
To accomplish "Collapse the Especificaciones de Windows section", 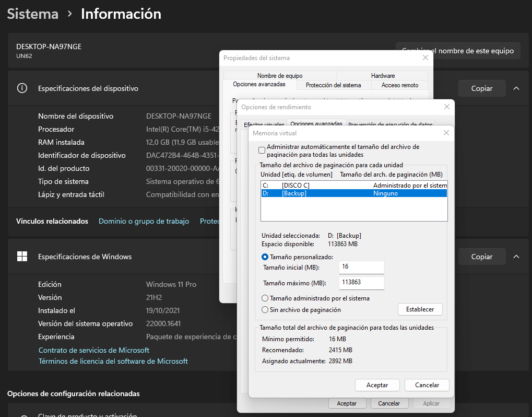I will [x=516, y=257].
